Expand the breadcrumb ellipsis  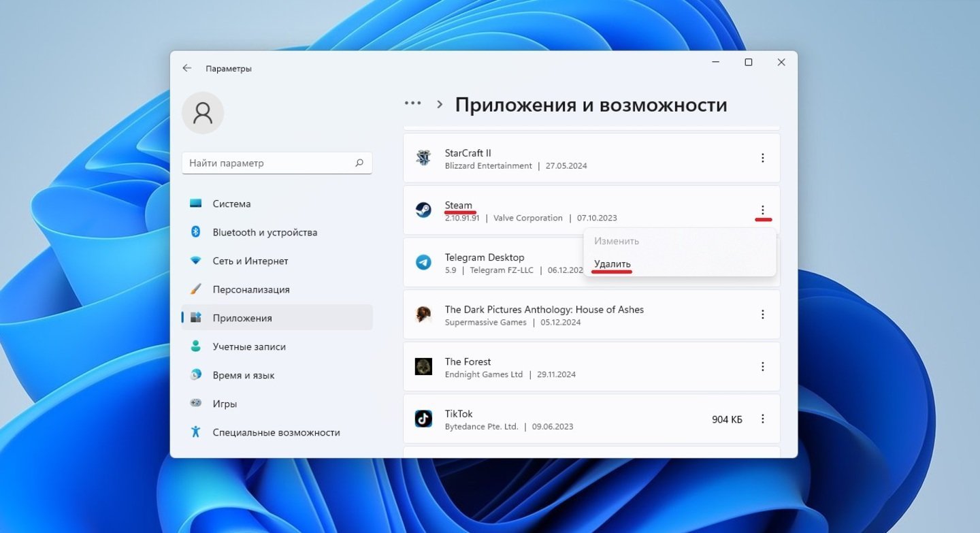coord(412,103)
